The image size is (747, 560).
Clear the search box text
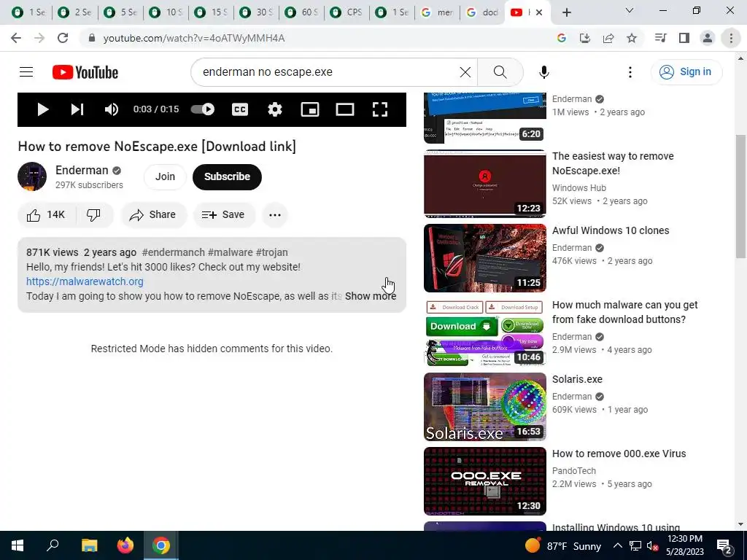tap(465, 72)
